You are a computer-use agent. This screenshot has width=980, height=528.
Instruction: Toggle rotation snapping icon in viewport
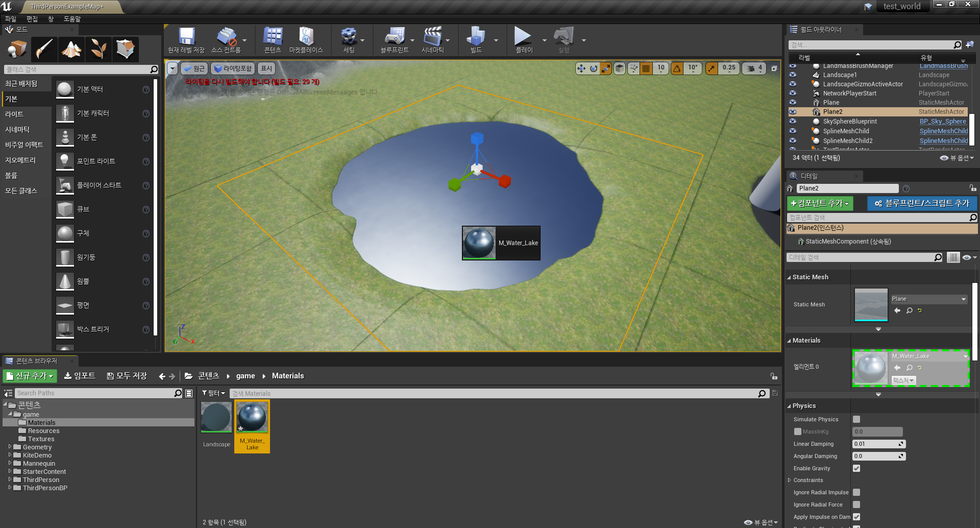point(677,68)
